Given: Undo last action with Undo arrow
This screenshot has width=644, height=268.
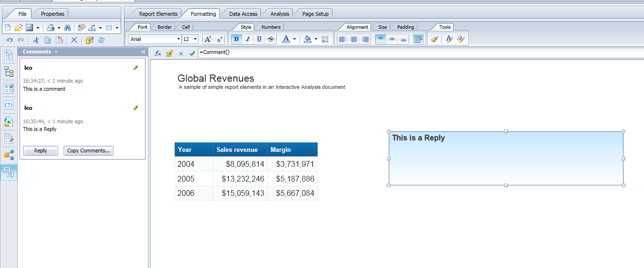Looking at the screenshot, I should [x=10, y=40].
